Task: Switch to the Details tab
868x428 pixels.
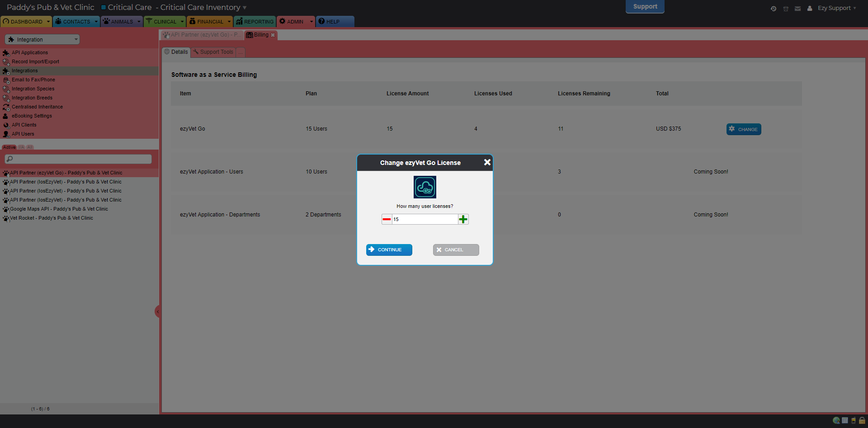Action: click(176, 52)
